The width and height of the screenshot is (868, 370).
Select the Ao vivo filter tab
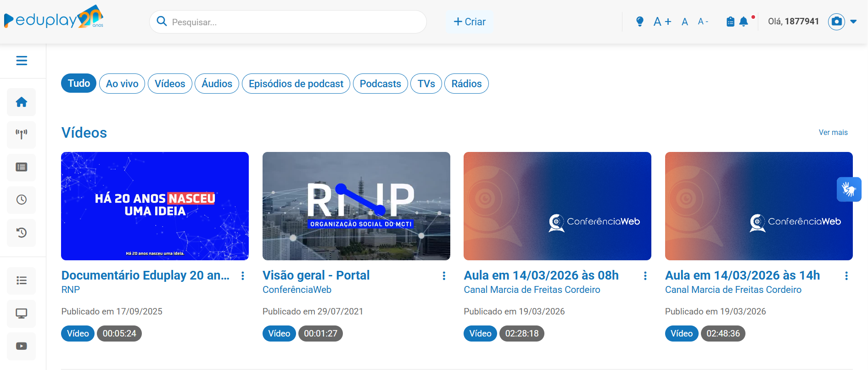point(122,84)
